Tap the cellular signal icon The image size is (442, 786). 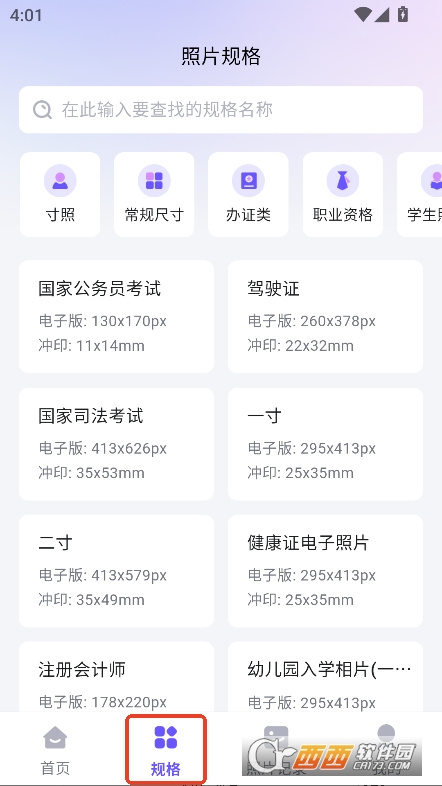click(381, 15)
